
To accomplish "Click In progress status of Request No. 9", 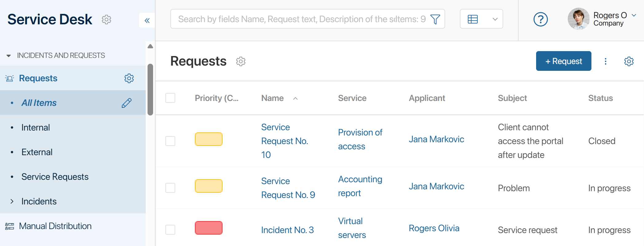I will click(609, 188).
